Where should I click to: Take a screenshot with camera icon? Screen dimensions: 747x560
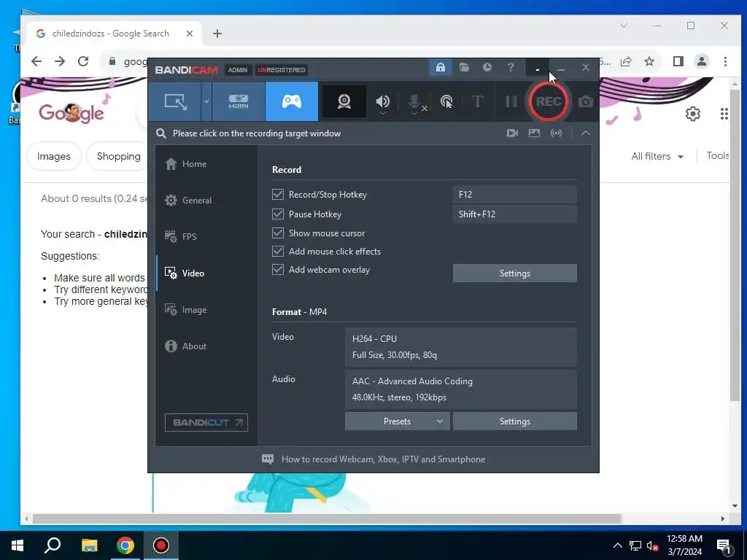click(586, 101)
